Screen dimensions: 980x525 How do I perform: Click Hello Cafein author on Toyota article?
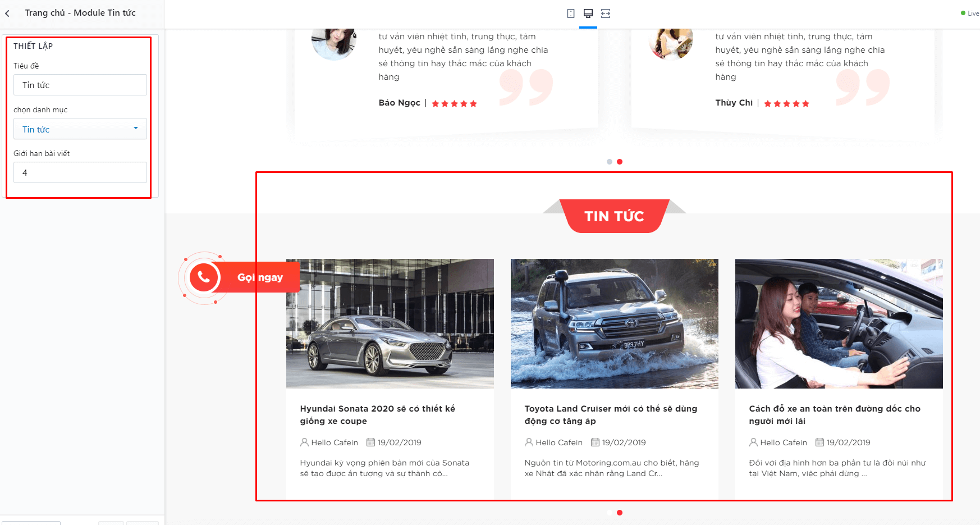pyautogui.click(x=559, y=442)
